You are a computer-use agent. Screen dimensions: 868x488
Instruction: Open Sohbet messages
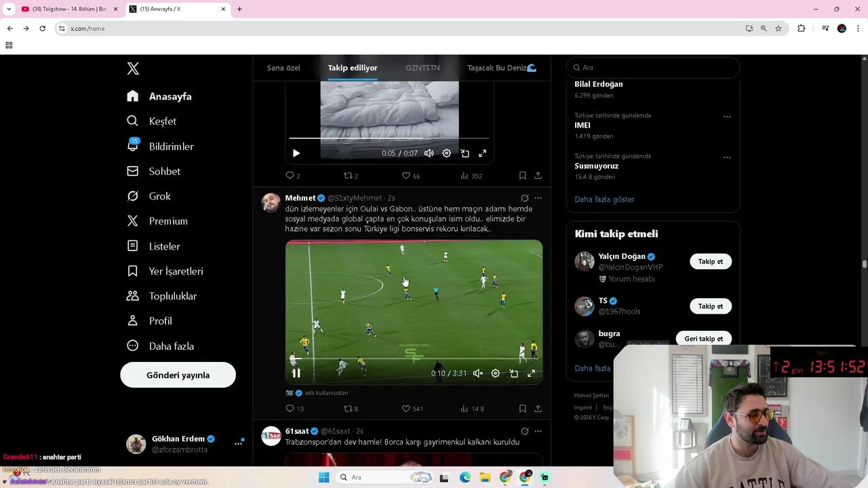point(154,171)
